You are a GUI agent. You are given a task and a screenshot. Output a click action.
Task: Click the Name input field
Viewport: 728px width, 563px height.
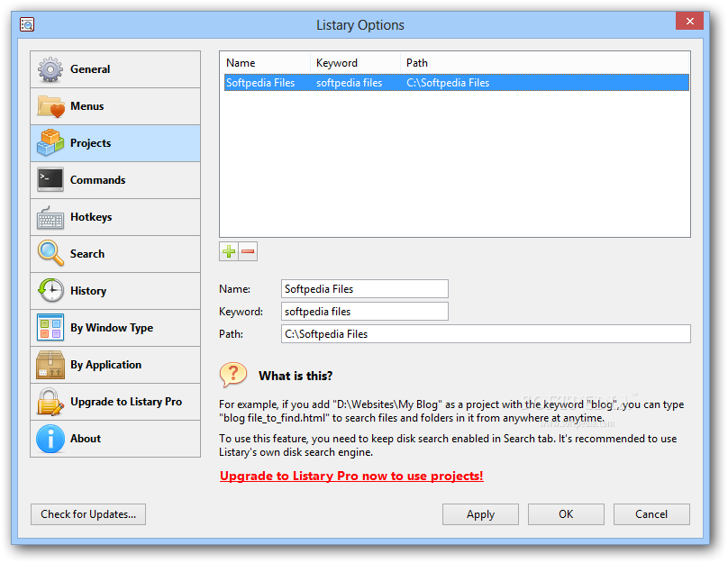pyautogui.click(x=365, y=288)
